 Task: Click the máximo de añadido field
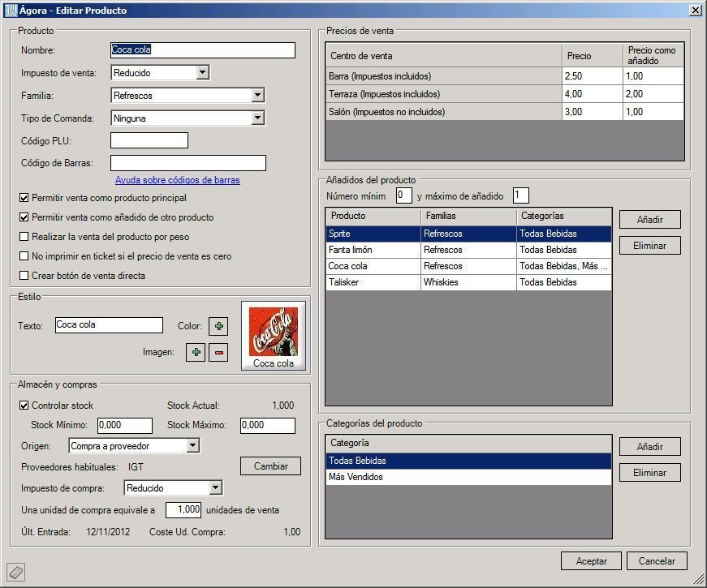point(521,195)
